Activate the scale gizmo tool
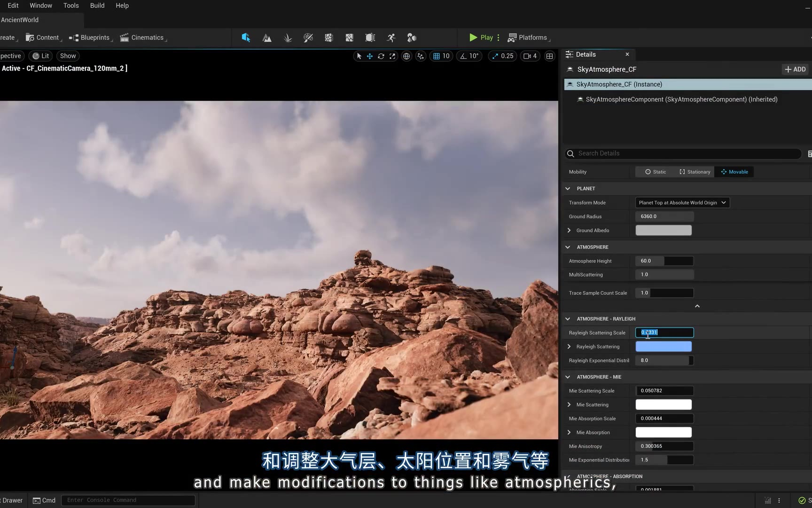 point(392,56)
